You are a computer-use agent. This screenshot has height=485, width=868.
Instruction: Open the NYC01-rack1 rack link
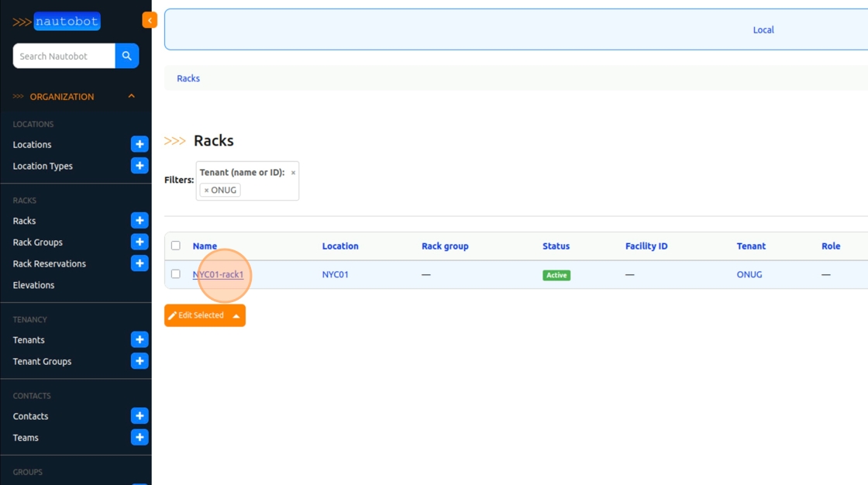[x=218, y=274]
